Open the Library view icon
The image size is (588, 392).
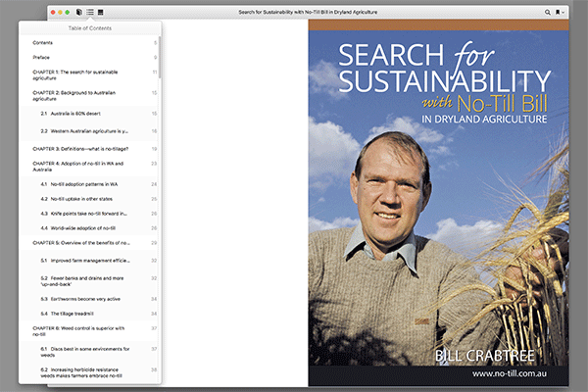coord(78,12)
